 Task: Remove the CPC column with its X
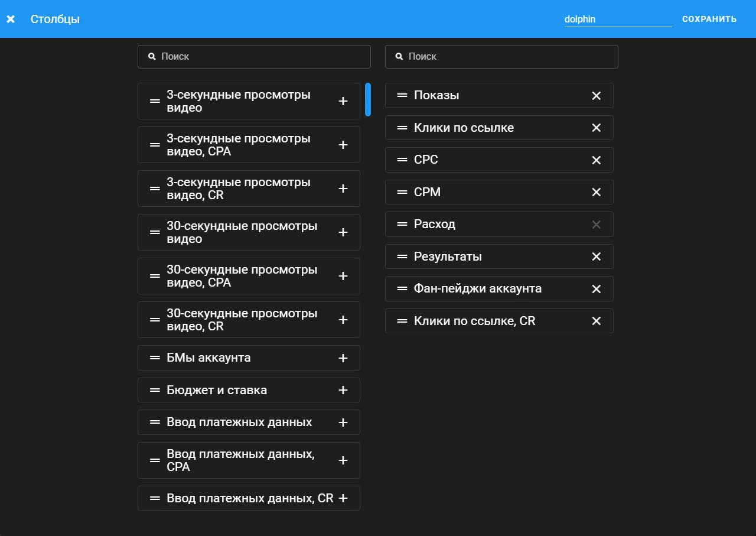[597, 160]
